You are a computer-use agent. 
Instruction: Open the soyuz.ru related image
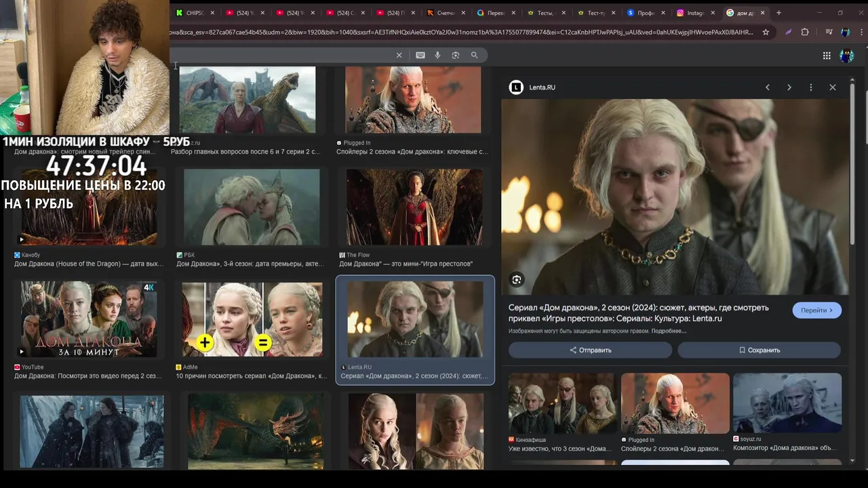(787, 403)
